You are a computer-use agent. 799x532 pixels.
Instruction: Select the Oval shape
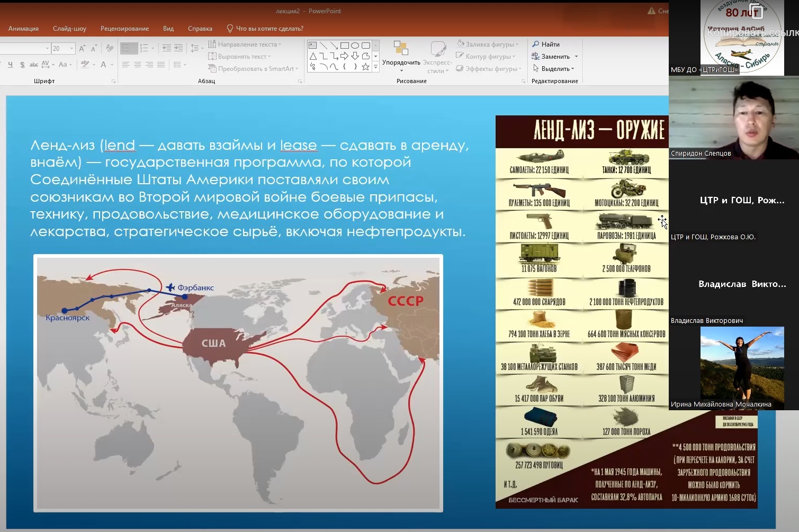point(355,45)
